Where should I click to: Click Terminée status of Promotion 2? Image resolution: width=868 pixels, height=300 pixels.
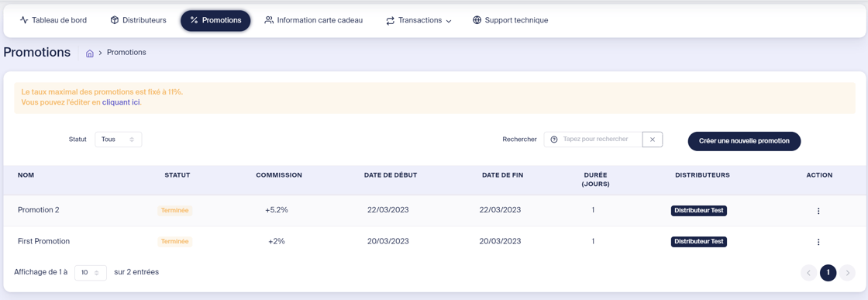175,210
